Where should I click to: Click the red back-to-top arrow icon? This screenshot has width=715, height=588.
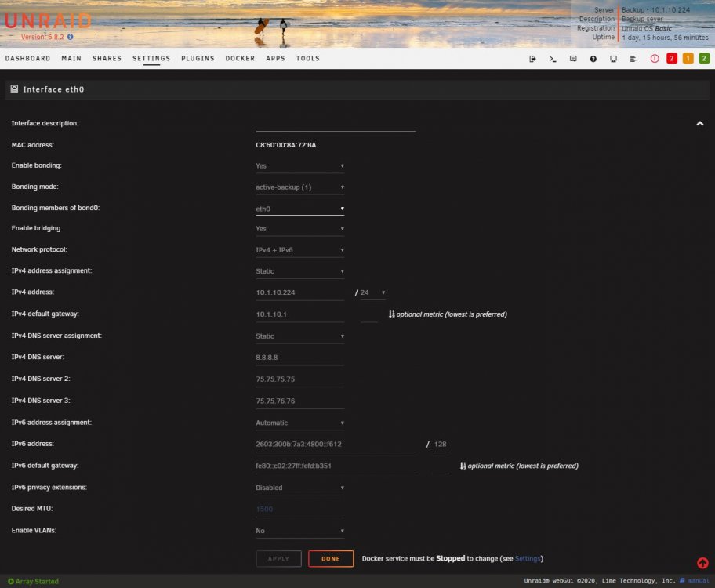702,563
